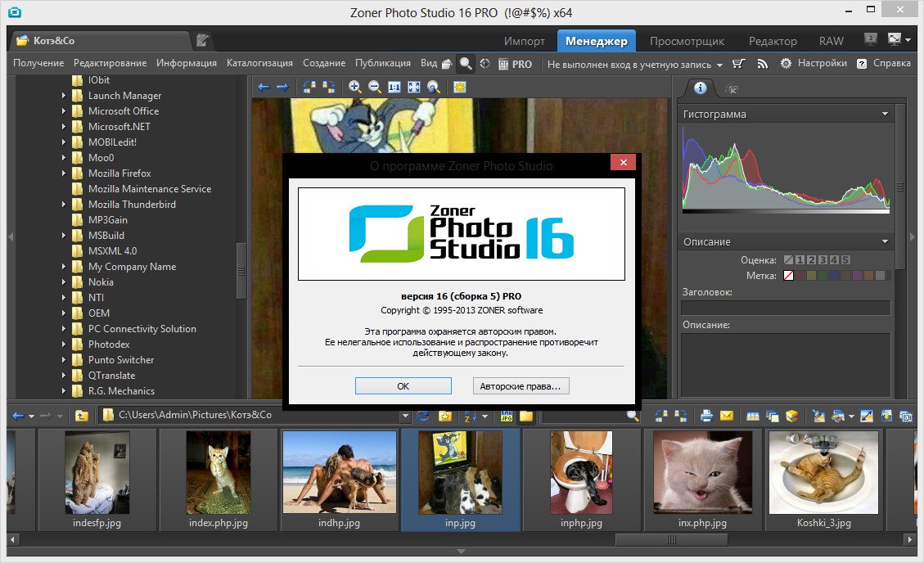Select the Koshki_3.jpg thumbnail
This screenshot has width=924, height=563.
(824, 480)
